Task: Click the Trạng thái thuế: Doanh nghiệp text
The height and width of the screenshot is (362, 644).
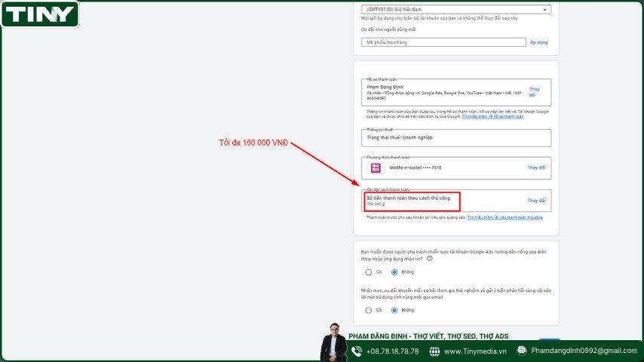Action: tap(400, 138)
